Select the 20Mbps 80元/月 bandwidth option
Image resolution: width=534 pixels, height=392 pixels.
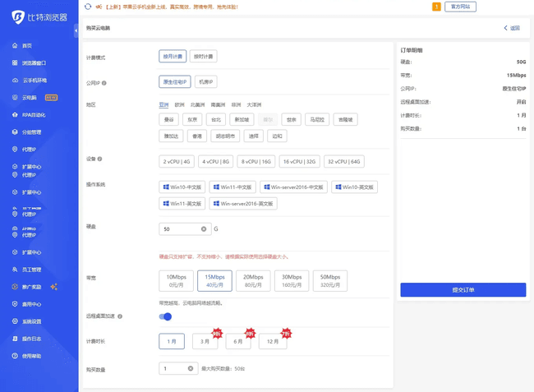click(x=253, y=281)
